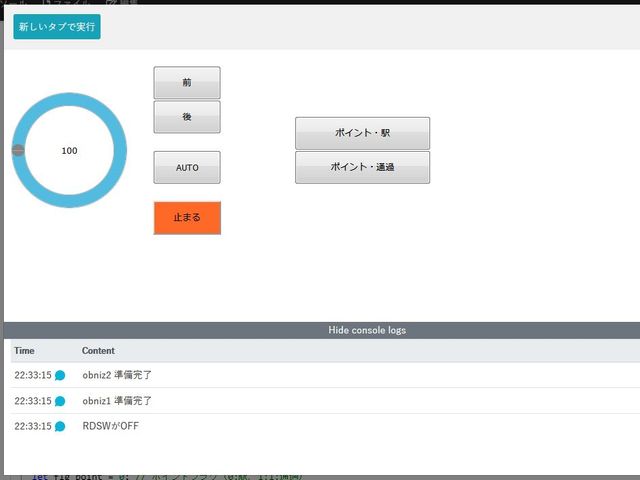Enable AUTO mode button
The width and height of the screenshot is (640, 480).
(x=187, y=168)
